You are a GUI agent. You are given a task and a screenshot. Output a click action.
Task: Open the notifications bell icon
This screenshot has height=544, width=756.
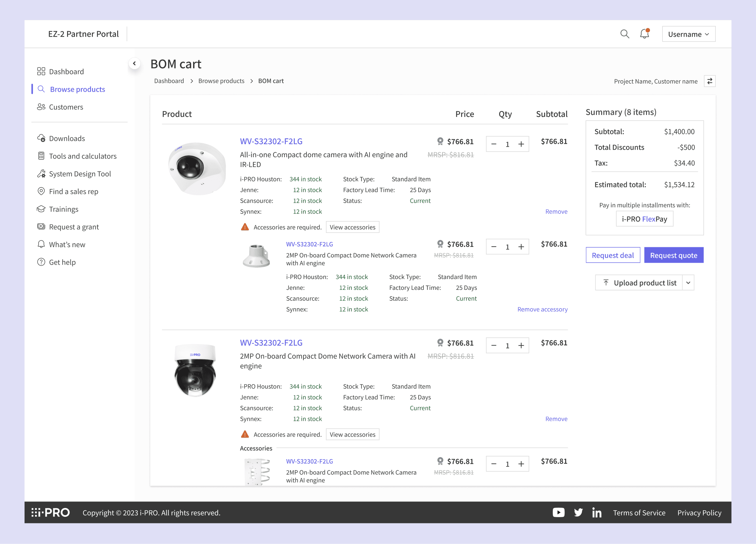tap(644, 34)
